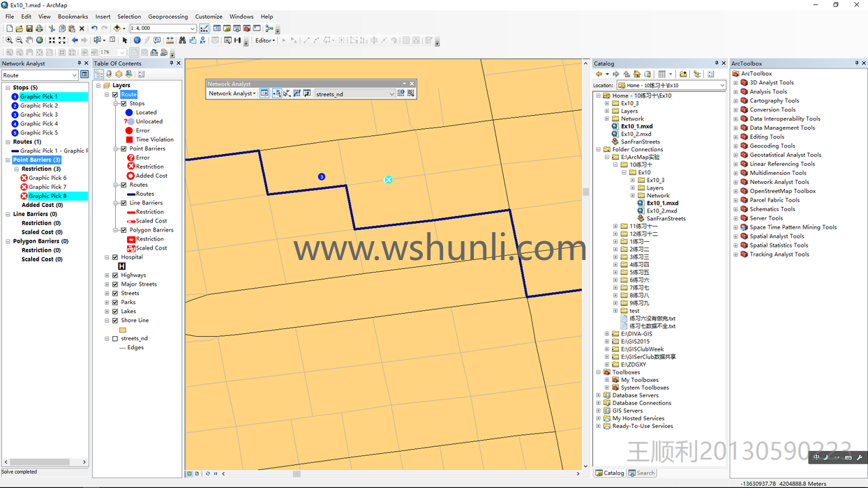This screenshot has width=868, height=488.
Task: Toggle Highways layer checkbox
Action: click(115, 275)
